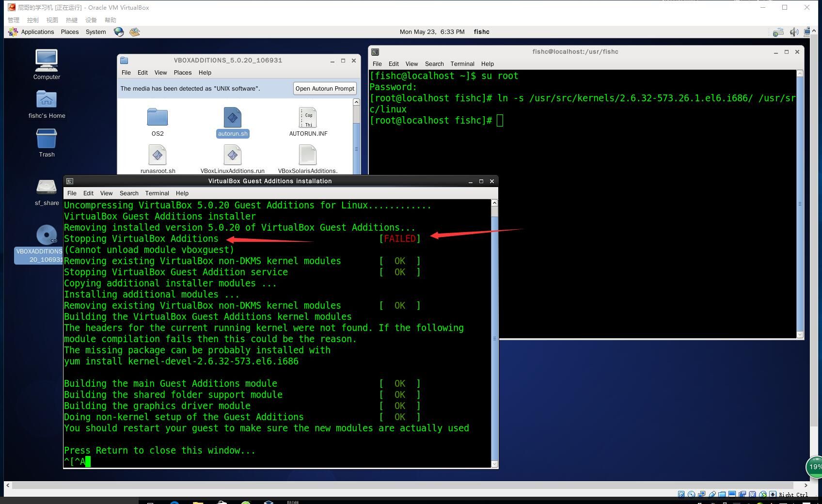The height and width of the screenshot is (504, 822).
Task: Click the VirtualBox horizontal scrollbar right arrow
Action: (806, 485)
